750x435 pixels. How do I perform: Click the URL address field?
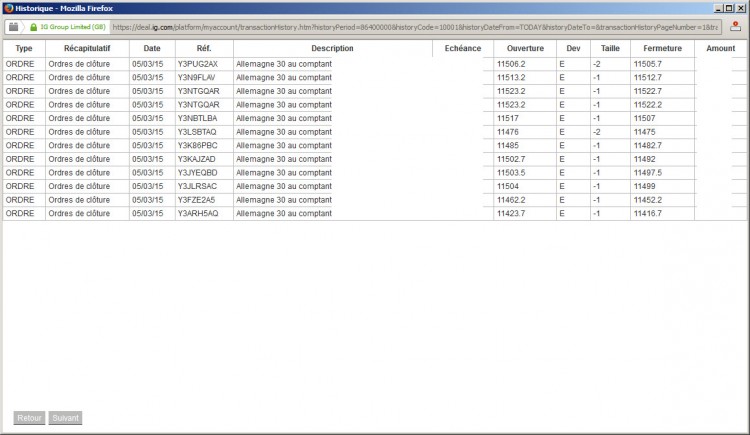click(x=415, y=27)
